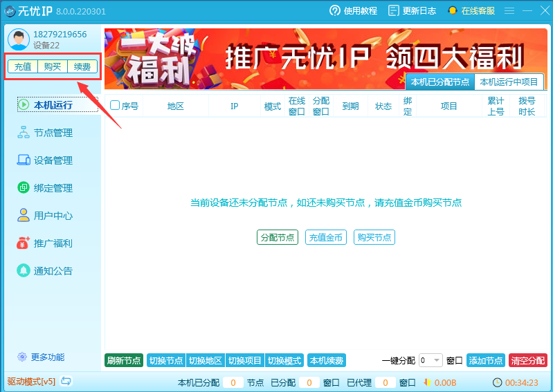Click the 推广福利 money bag icon
The image size is (553, 392).
24,243
